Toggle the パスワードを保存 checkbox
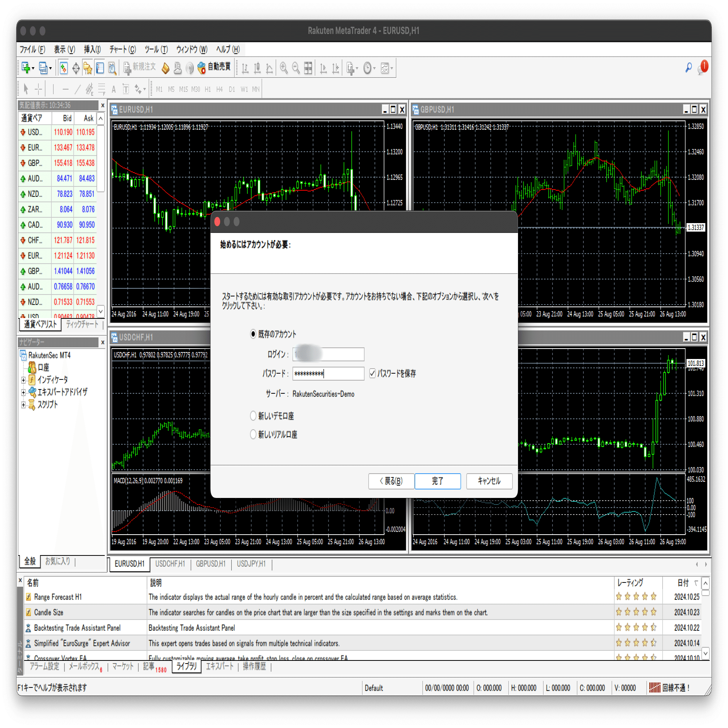The height and width of the screenshot is (728, 728). point(372,373)
